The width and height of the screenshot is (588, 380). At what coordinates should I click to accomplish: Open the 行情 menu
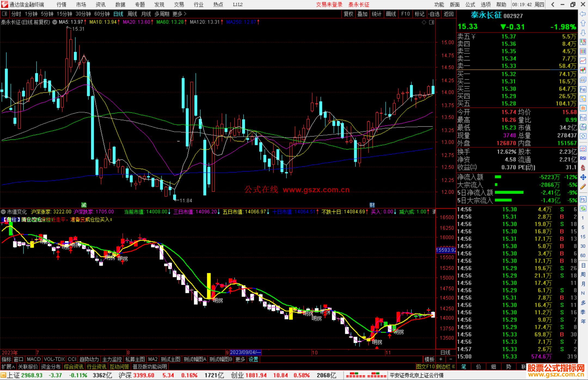pyautogui.click(x=62, y=5)
